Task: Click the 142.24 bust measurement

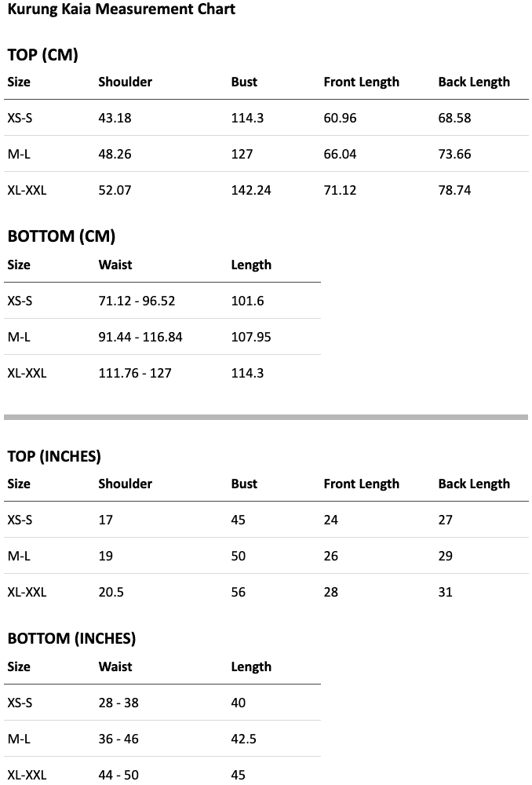Action: [251, 191]
